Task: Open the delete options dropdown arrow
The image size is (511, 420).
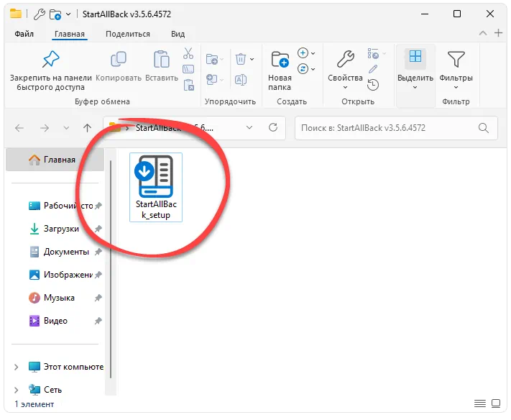Action: [252, 60]
